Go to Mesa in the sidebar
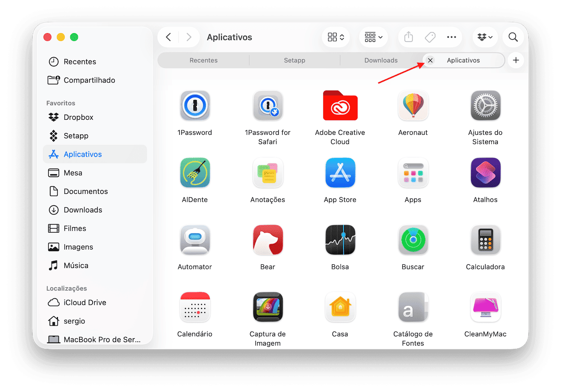This screenshot has width=561, height=392. (x=95, y=173)
